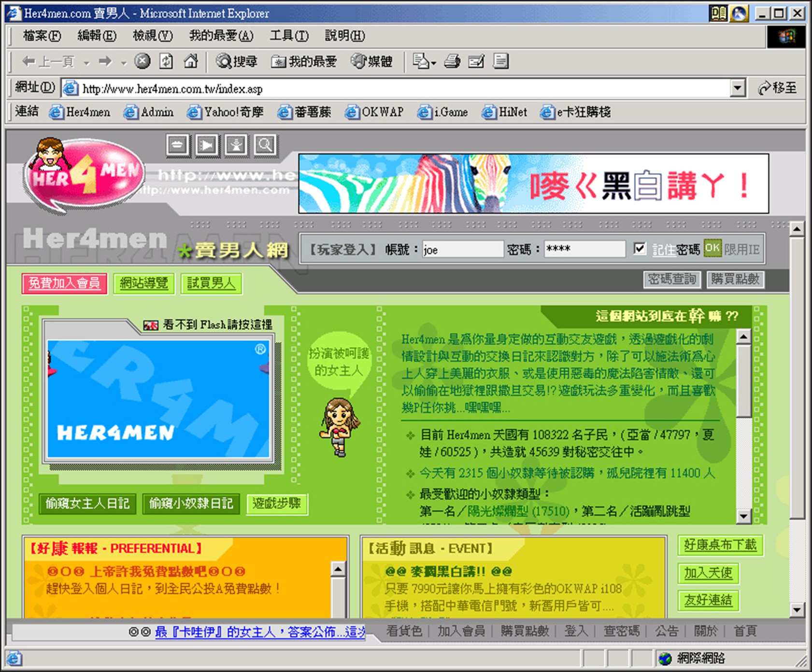The width and height of the screenshot is (812, 672).
Task: Open the HiNet links bar shortcut
Action: click(x=505, y=112)
